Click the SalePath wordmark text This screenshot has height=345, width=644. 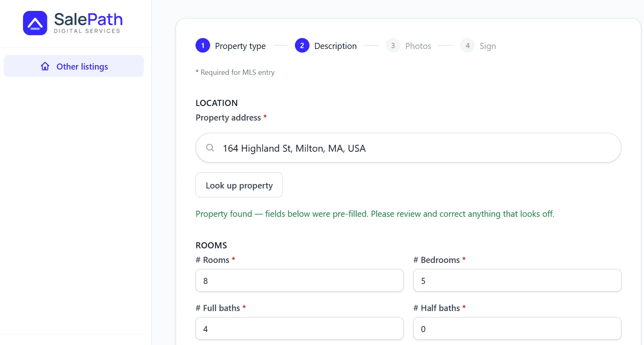(88, 19)
